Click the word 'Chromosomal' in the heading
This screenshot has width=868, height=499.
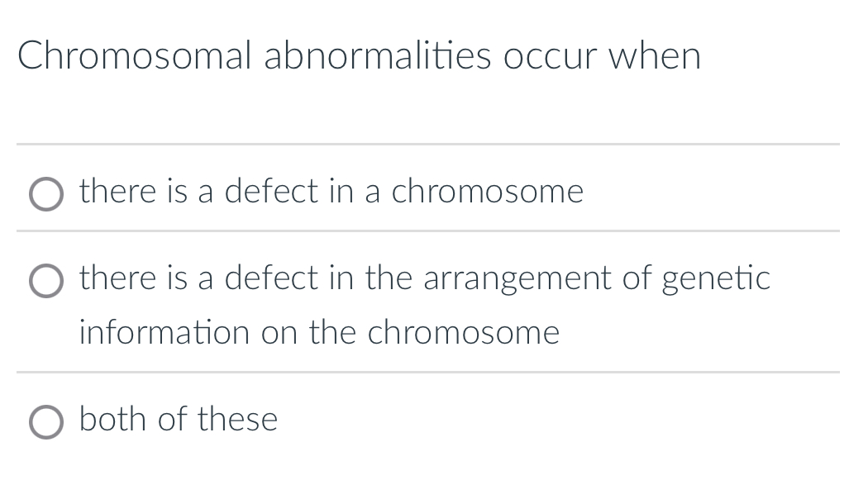click(134, 56)
